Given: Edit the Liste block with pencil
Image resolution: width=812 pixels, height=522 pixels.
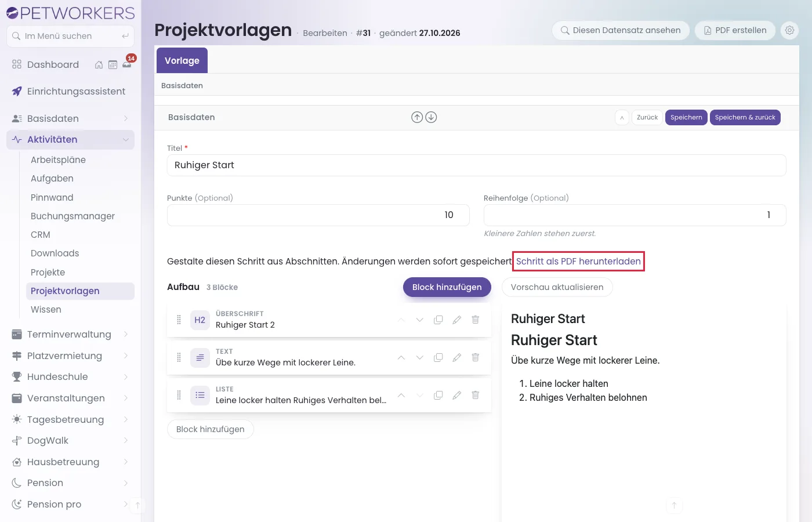Looking at the screenshot, I should point(457,396).
